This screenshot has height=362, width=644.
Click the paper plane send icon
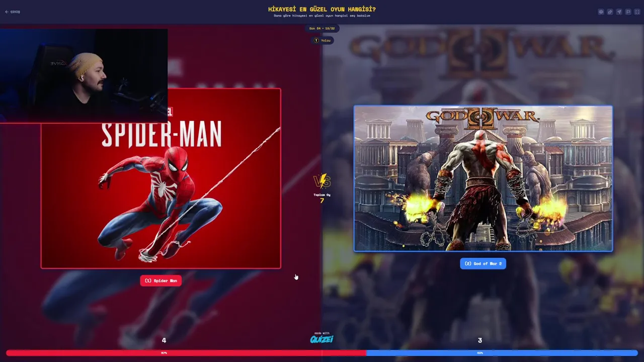click(x=619, y=12)
